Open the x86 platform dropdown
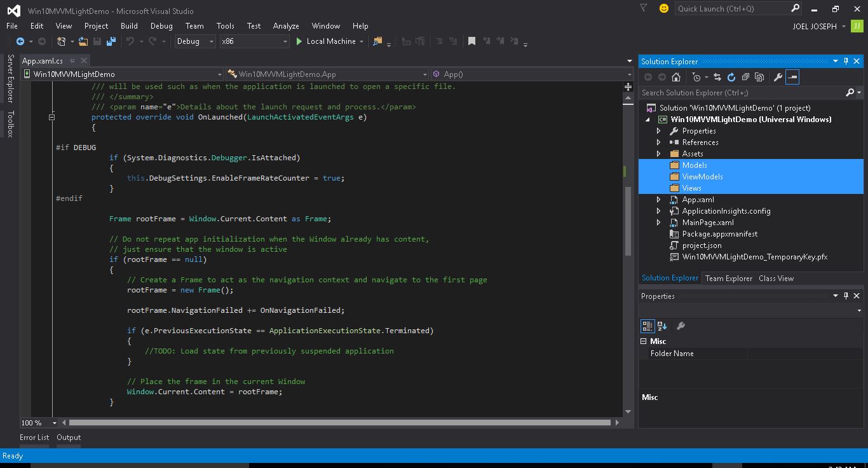This screenshot has width=868, height=468. click(254, 41)
